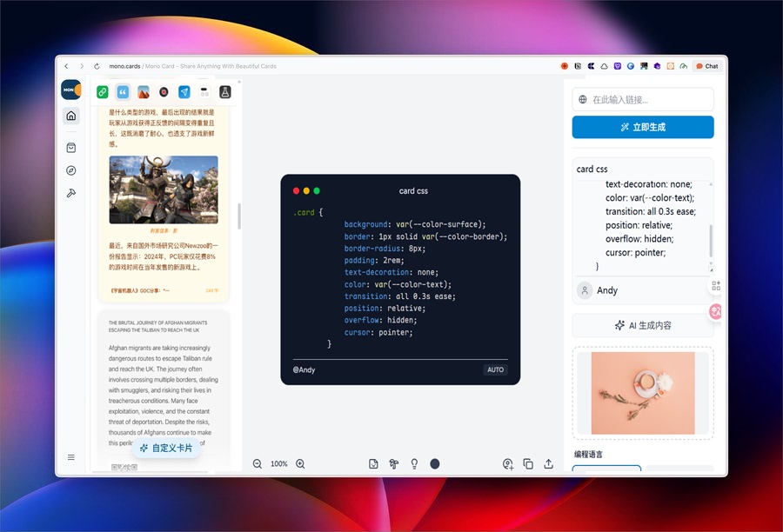783x532 pixels.
Task: Click the 编程语言 label
Action: (x=588, y=454)
